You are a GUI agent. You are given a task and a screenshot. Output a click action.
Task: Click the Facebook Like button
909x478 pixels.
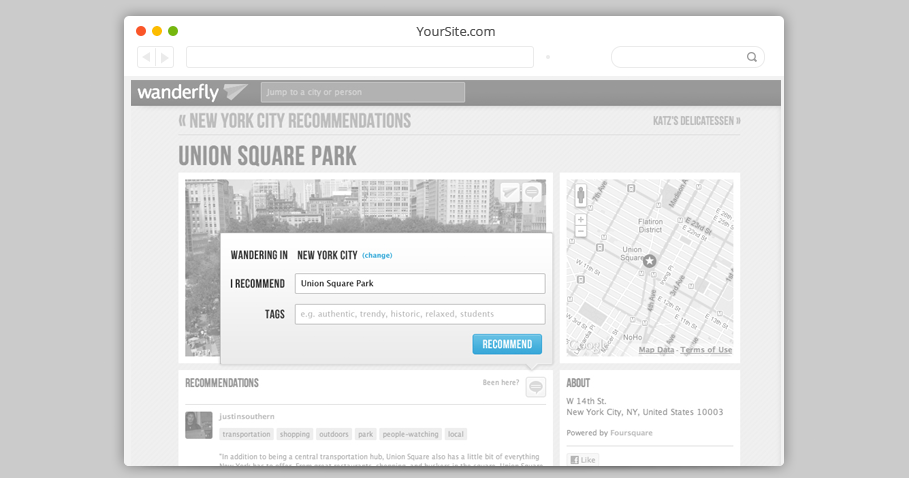582,460
